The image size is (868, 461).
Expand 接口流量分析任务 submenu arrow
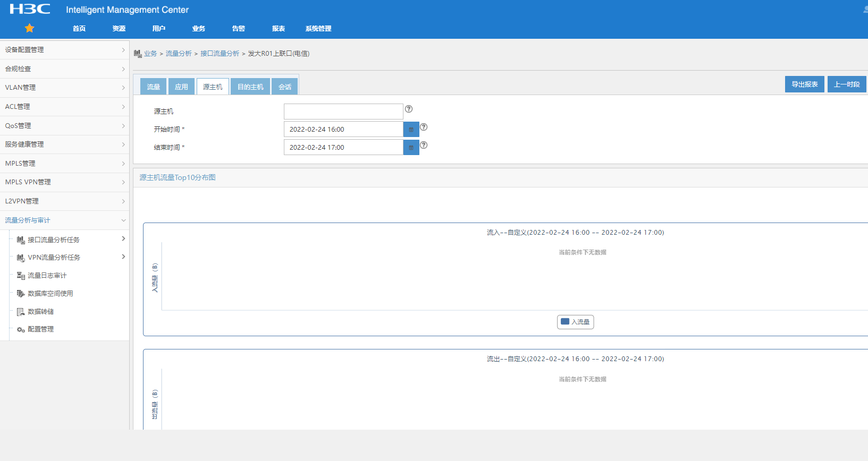pos(123,239)
